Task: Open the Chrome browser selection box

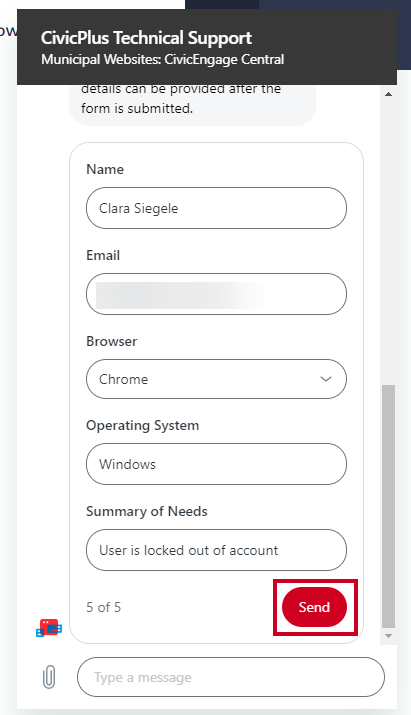Action: pos(216,379)
